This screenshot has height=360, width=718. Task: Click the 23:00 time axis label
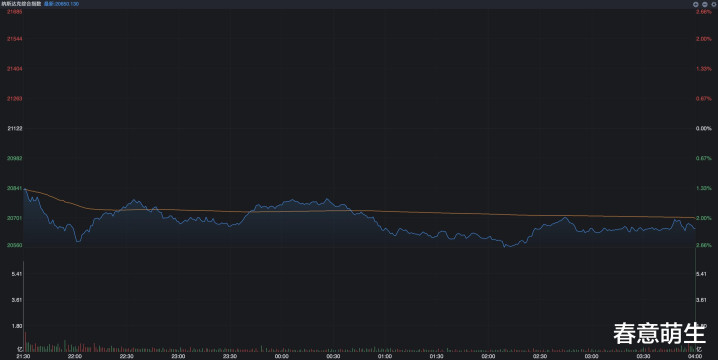click(x=178, y=356)
